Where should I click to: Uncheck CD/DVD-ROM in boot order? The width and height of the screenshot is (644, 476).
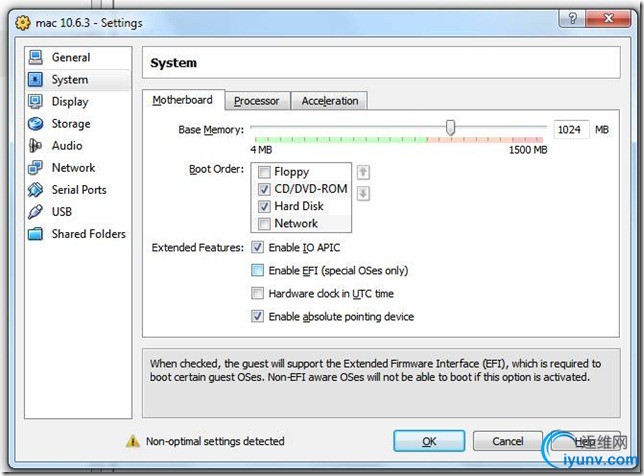coord(264,189)
